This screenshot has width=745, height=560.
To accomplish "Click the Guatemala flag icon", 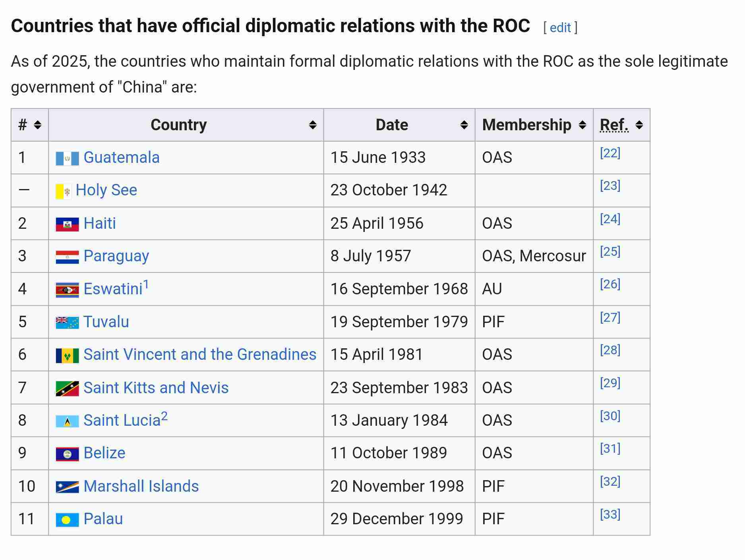I will [x=67, y=158].
